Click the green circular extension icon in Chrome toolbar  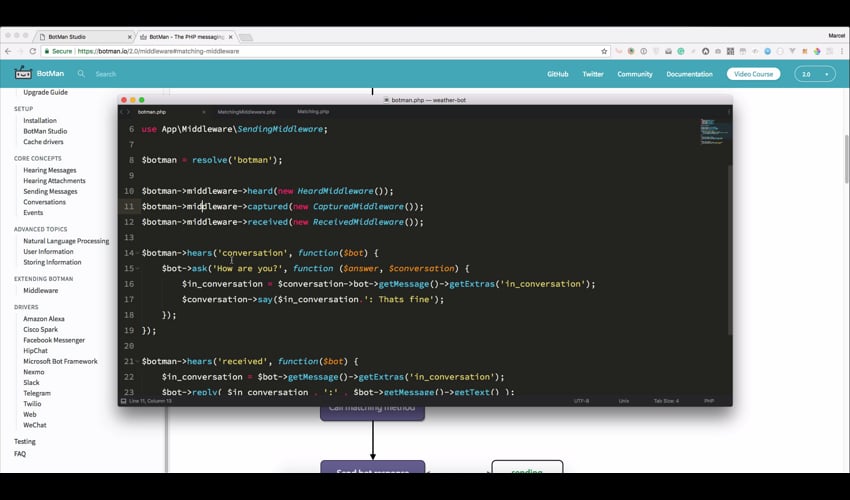[x=680, y=51]
